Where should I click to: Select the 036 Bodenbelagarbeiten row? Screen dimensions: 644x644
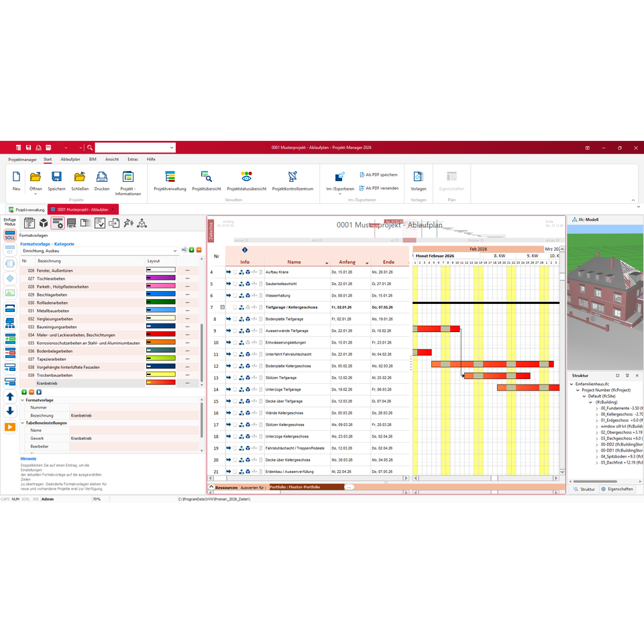109,351
